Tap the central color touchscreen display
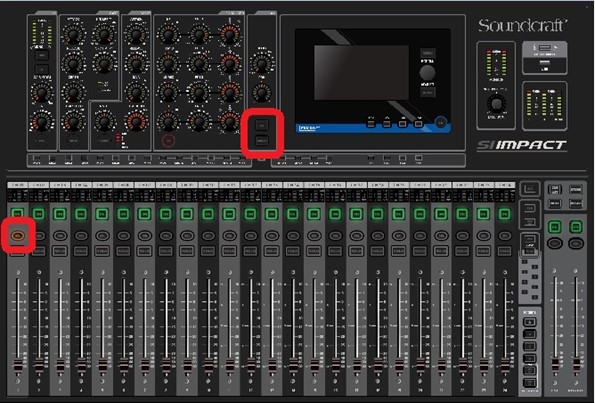Viewport: 595px width, 403px height. [361, 72]
